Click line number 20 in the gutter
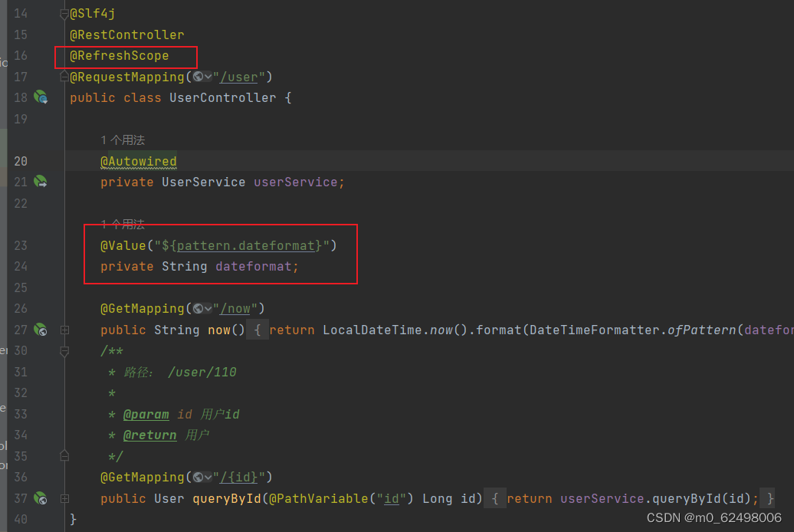 [x=21, y=161]
